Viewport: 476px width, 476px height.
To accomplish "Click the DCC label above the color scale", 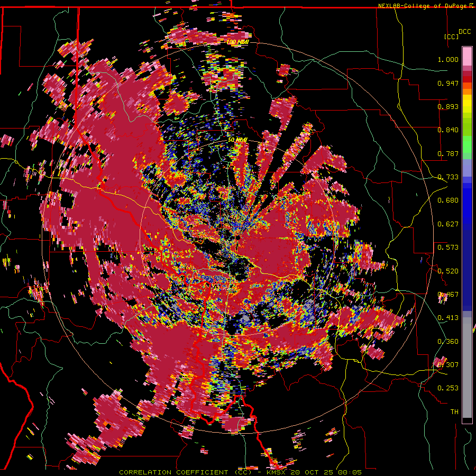I will pyautogui.click(x=464, y=32).
